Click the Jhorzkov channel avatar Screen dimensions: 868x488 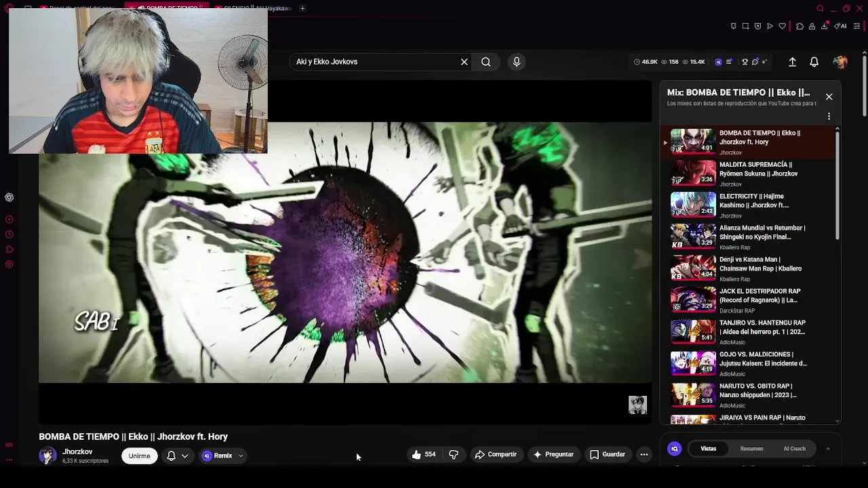47,456
